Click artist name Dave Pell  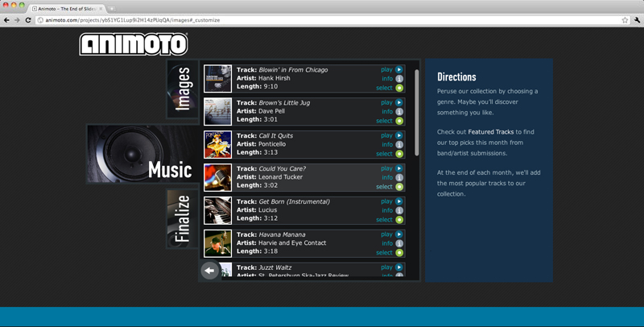271,111
